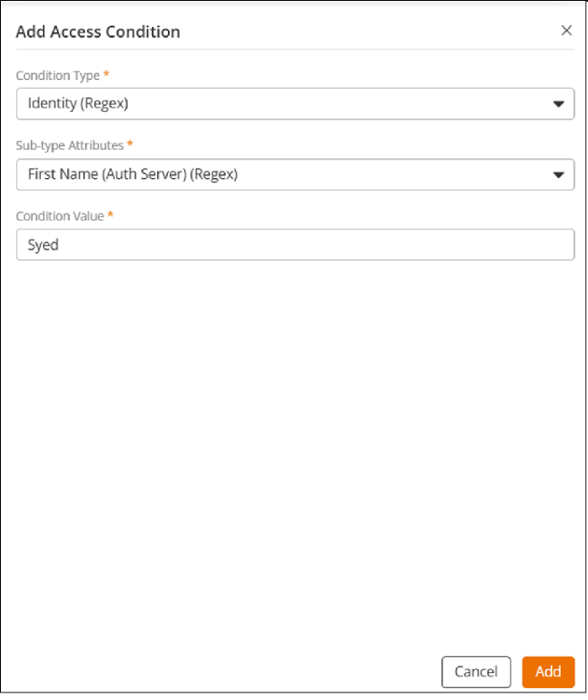Screen dimensions: 588x700
Task: Click the Add Access Condition title
Action: 98,32
